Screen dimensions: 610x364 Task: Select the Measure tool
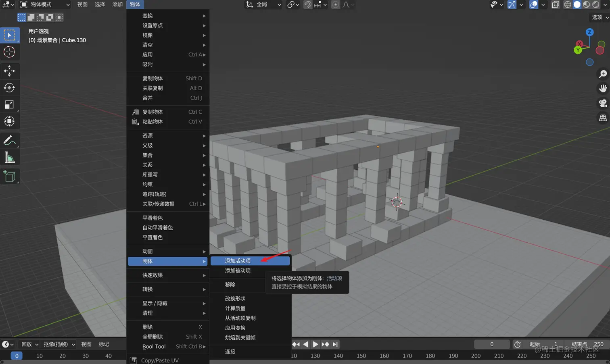coord(10,157)
